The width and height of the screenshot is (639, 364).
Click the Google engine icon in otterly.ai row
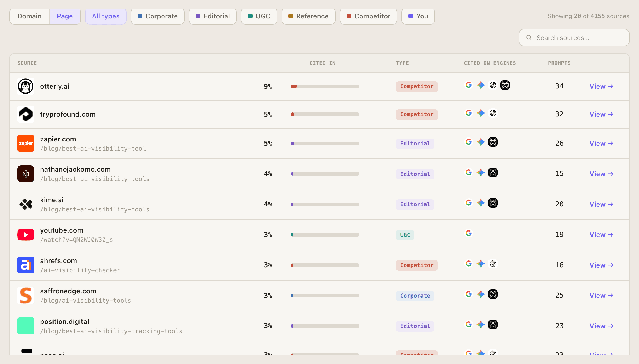click(469, 85)
